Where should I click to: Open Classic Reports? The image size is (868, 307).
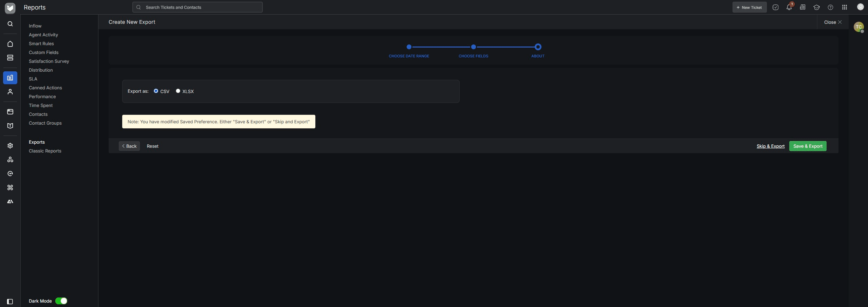(45, 151)
